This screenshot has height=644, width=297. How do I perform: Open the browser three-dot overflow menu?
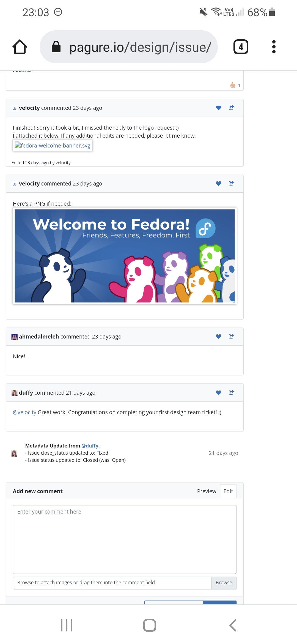[x=274, y=47]
